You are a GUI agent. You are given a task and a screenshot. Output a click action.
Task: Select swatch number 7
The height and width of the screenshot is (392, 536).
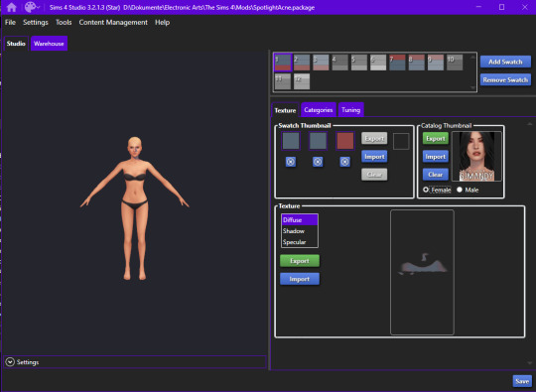coord(397,63)
